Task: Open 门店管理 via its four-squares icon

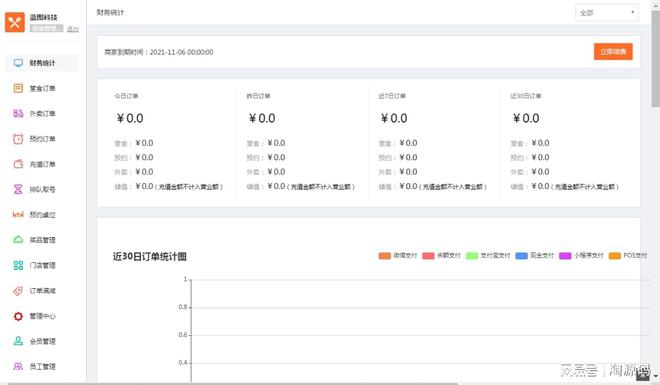Action: (x=18, y=265)
